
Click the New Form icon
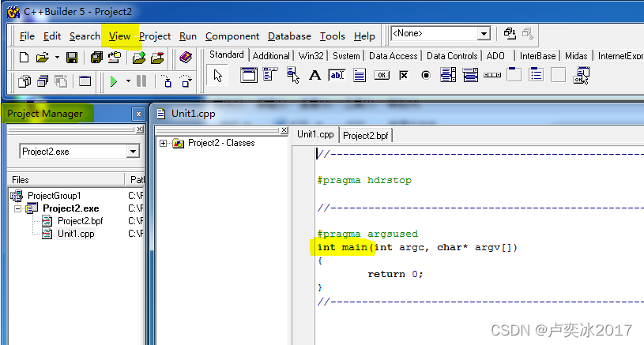click(x=85, y=81)
